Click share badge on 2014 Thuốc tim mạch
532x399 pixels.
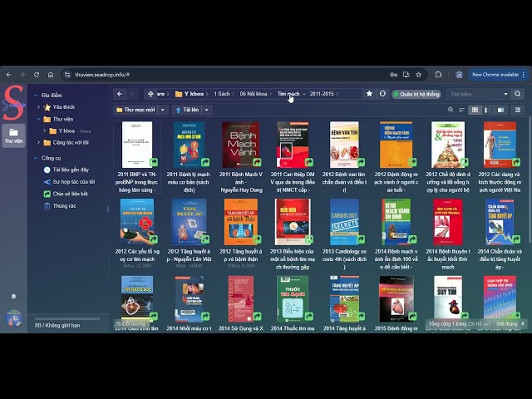[x=309, y=317]
